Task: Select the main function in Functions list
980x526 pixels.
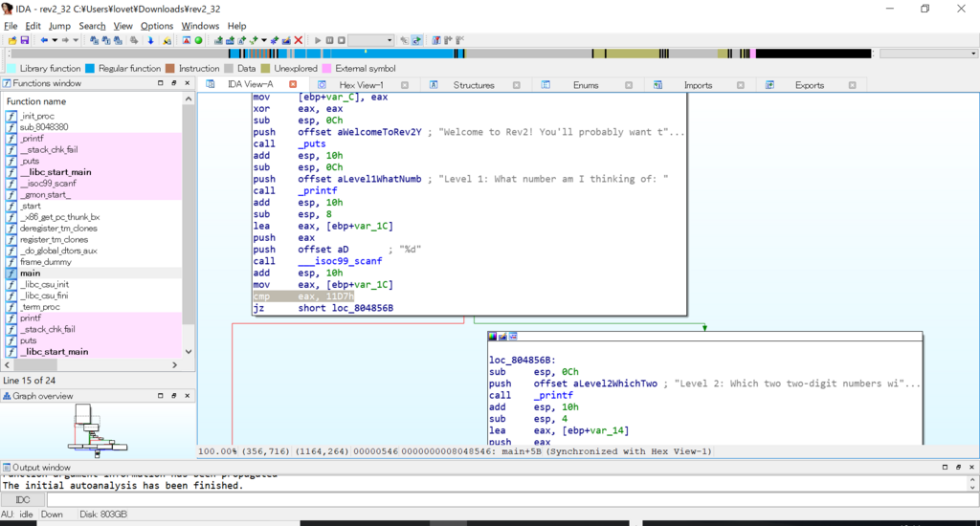Action: (93, 273)
